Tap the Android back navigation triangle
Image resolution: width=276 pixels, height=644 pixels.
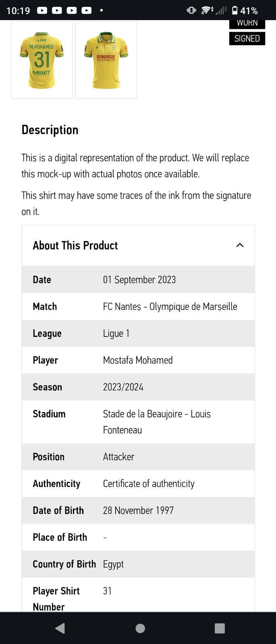(60, 628)
